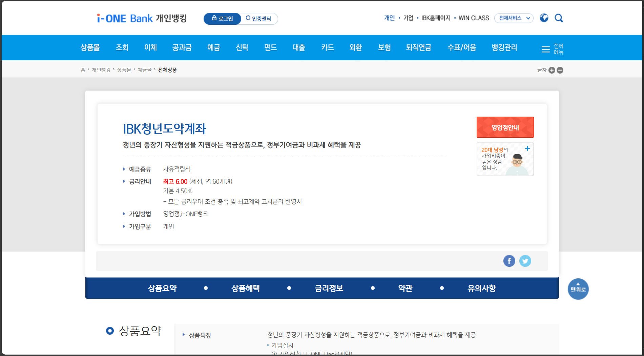
Task: Open the 펀드 menu
Action: click(x=270, y=47)
